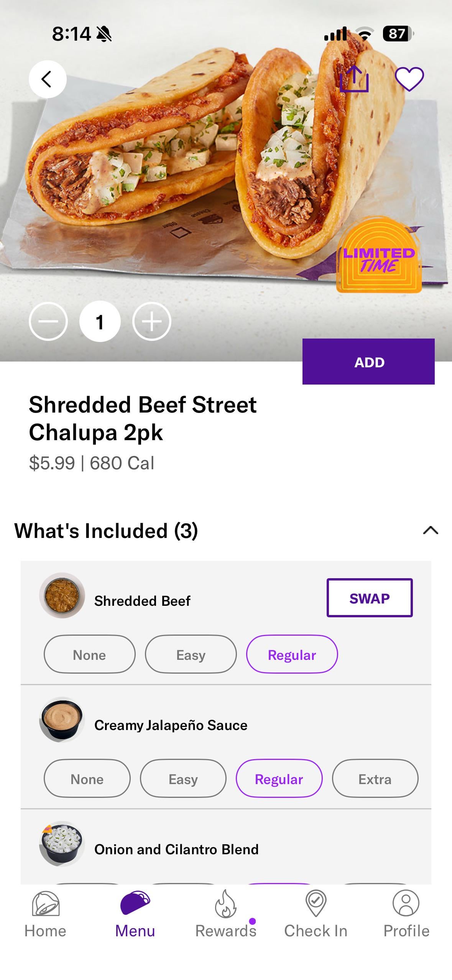Viewport: 452px width, 980px height.
Task: Select Extra Creamy Jalapeño Sauce
Action: [x=375, y=779]
